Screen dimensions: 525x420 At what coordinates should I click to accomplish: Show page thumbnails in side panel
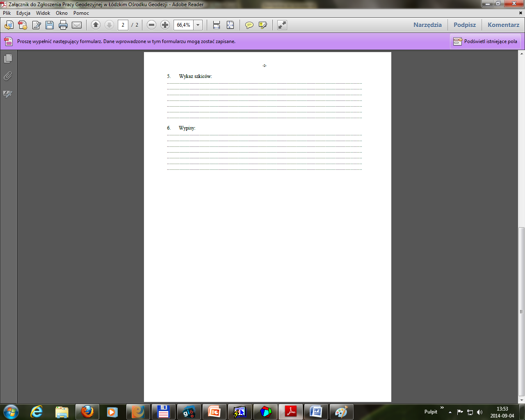tap(8, 59)
